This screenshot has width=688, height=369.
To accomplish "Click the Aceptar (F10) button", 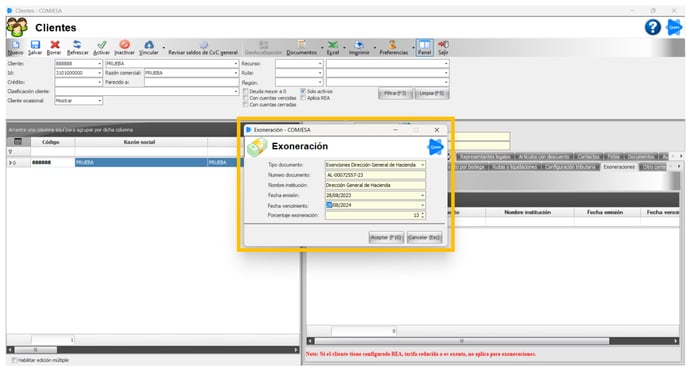I will 386,237.
